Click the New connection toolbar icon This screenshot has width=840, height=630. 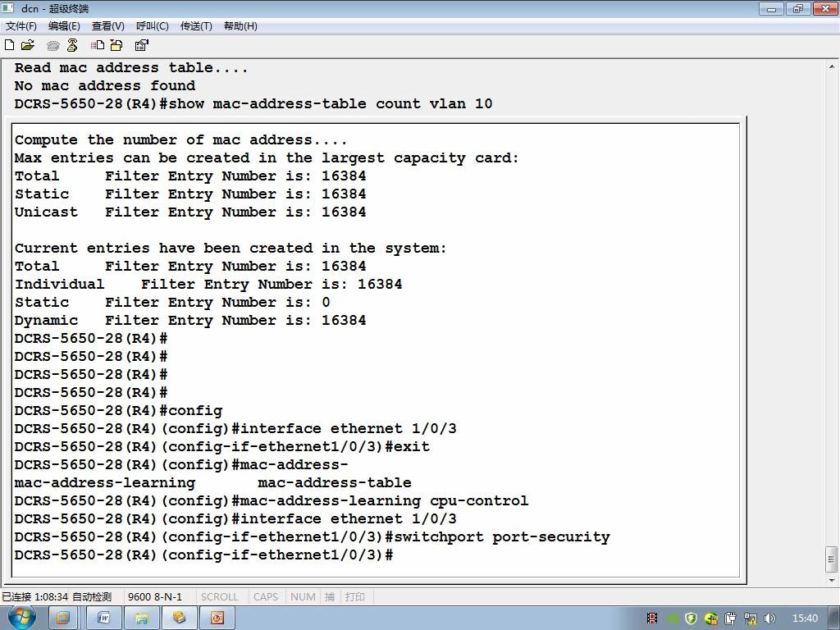click(x=9, y=46)
